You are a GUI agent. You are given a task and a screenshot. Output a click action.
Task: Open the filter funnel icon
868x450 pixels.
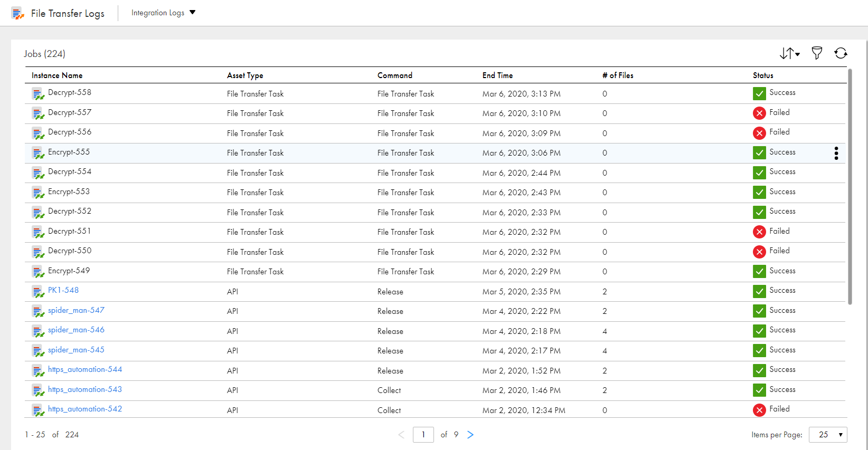[817, 53]
